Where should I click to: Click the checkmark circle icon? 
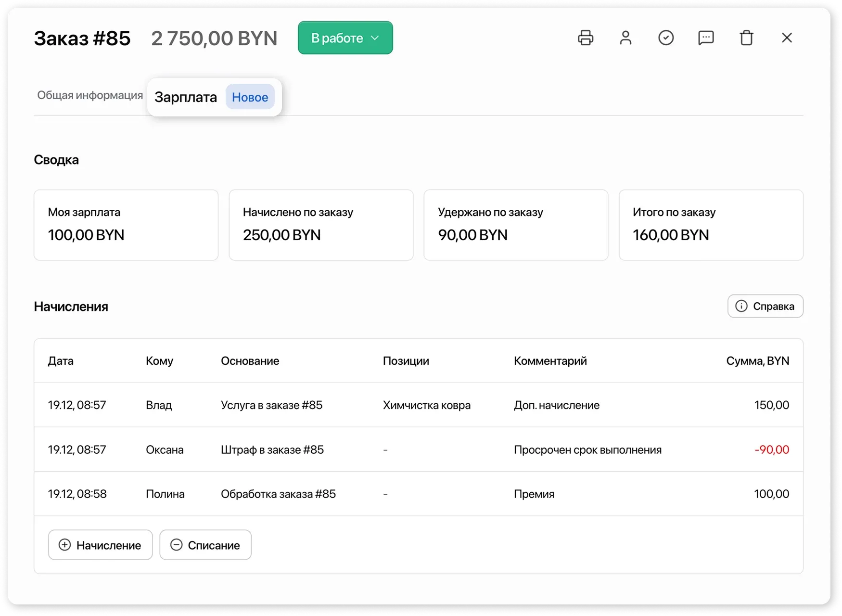666,38
